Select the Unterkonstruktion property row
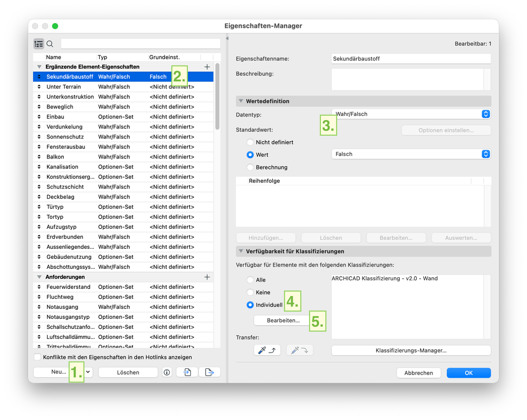 click(x=123, y=96)
